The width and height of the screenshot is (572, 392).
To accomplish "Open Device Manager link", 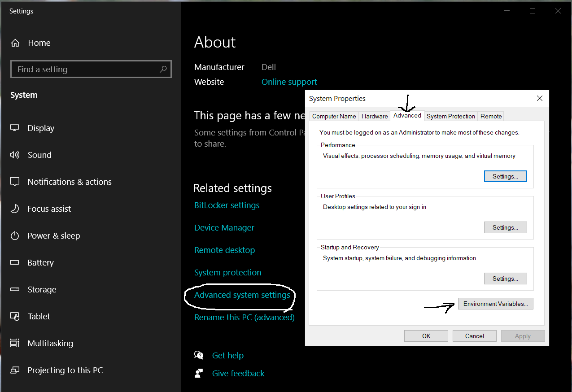I will (224, 228).
